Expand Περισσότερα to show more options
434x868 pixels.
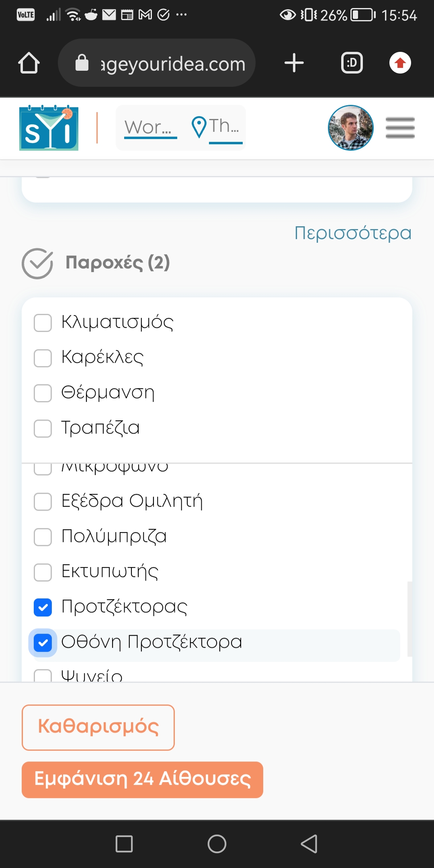[353, 233]
